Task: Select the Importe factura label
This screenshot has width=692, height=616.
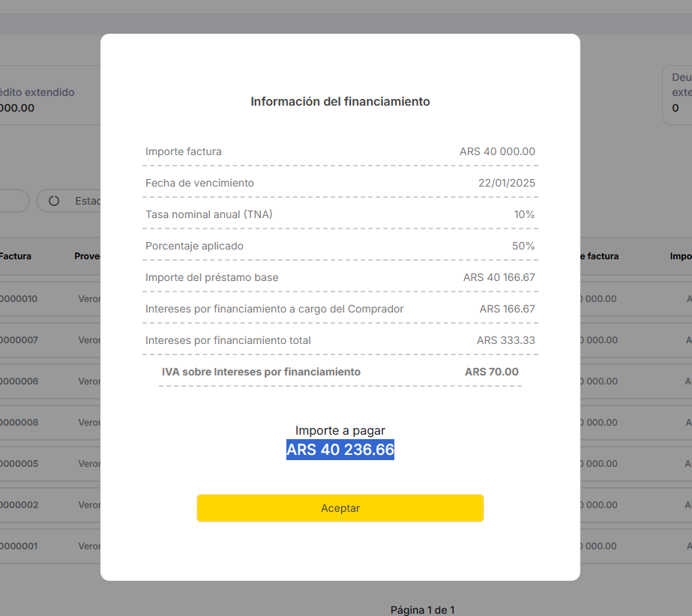Action: (x=184, y=151)
